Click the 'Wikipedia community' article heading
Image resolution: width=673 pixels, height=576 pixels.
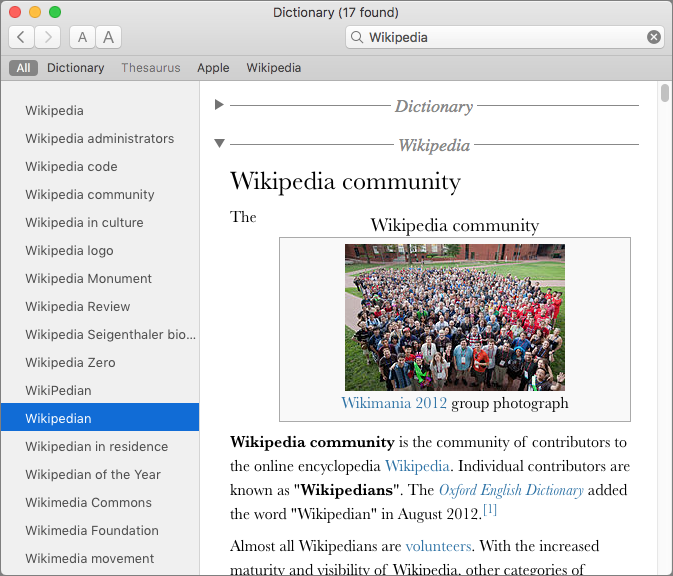coord(346,182)
